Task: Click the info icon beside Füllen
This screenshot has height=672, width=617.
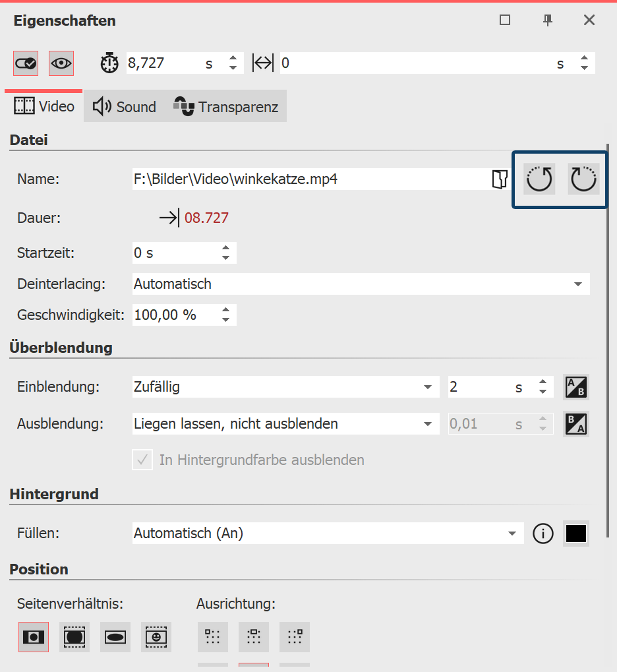Action: (543, 534)
